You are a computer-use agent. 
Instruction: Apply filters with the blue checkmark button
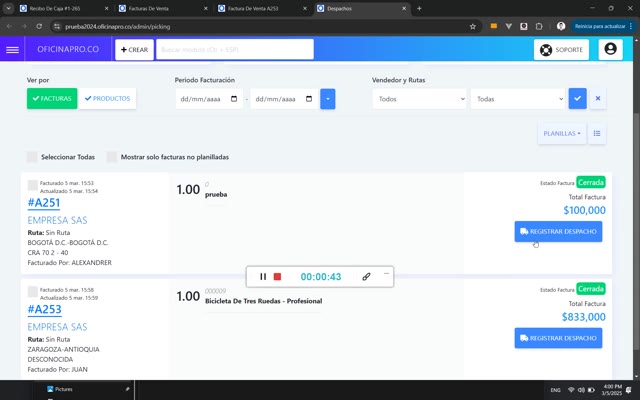pos(578,99)
